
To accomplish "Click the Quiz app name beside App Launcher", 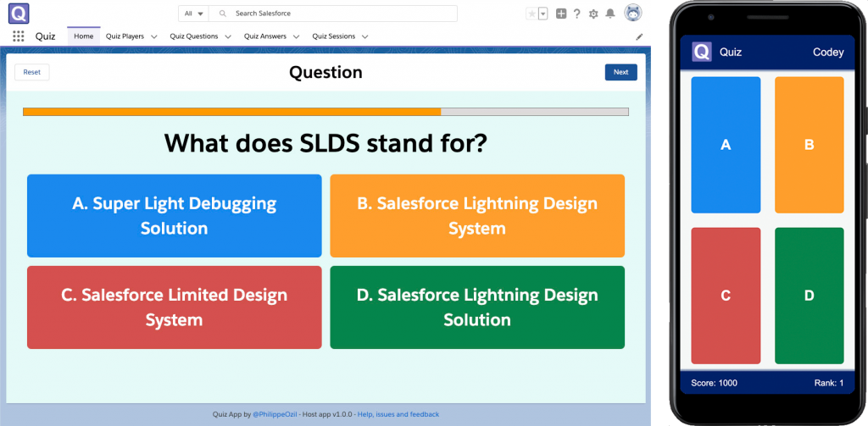I will coord(46,36).
